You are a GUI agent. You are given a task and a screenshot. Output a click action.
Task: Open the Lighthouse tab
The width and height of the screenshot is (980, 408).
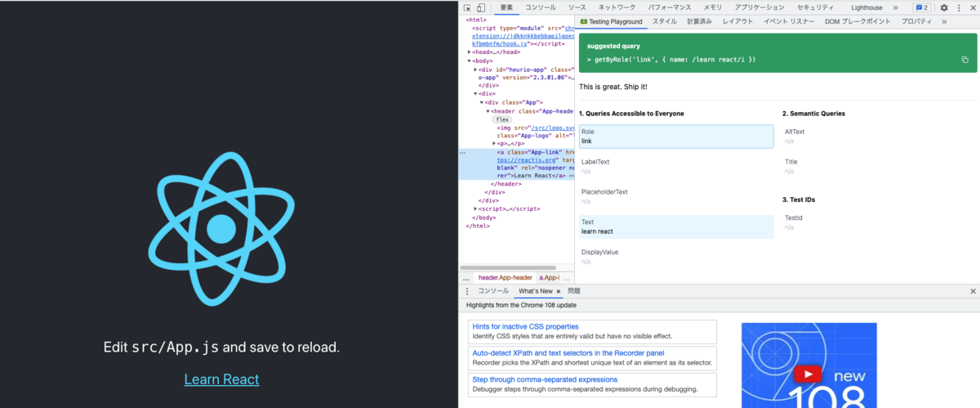866,7
